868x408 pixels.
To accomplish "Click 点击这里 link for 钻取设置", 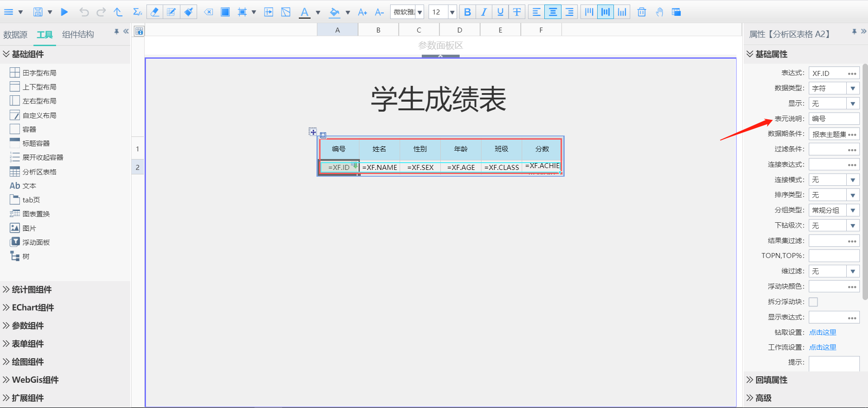I will point(822,333).
